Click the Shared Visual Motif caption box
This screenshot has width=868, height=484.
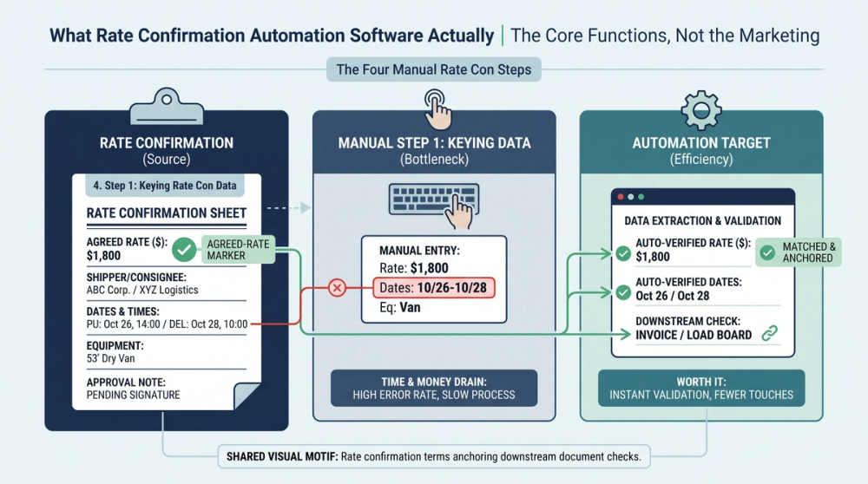434,457
